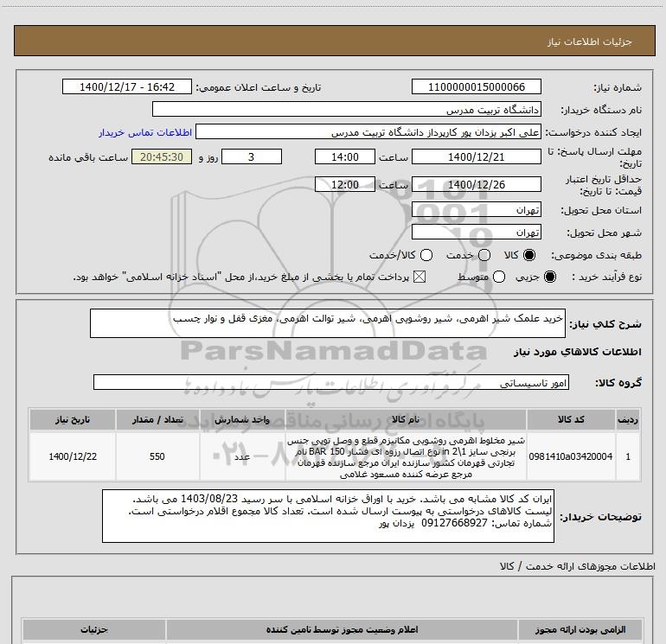This screenshot has height=644, width=666.
Task: Click the general description text box
Action: [x=328, y=323]
